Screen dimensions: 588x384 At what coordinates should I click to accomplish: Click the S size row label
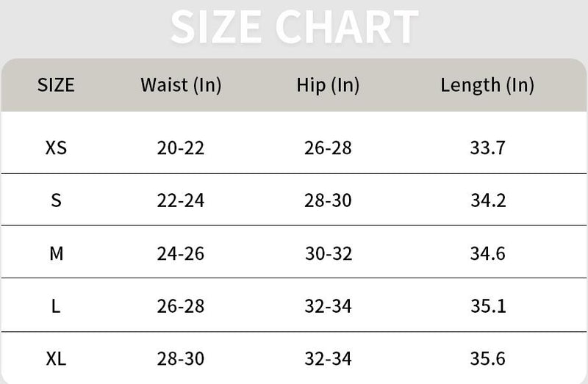(56, 200)
